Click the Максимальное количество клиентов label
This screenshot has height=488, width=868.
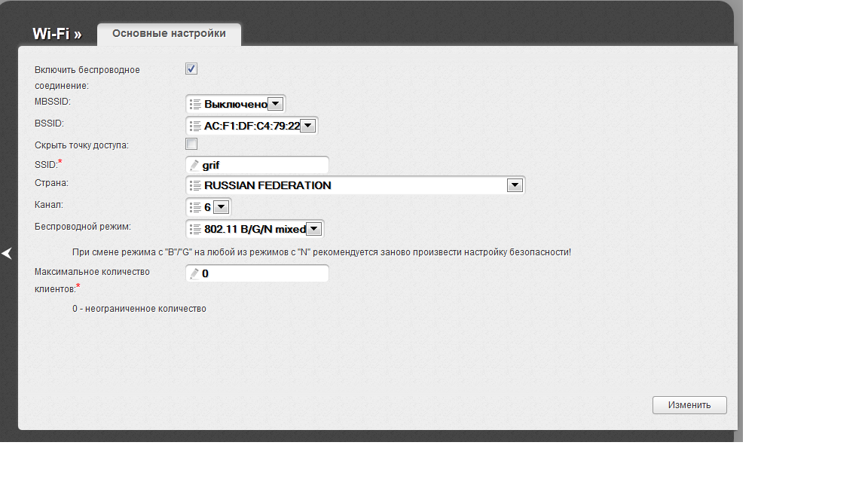[x=92, y=280]
